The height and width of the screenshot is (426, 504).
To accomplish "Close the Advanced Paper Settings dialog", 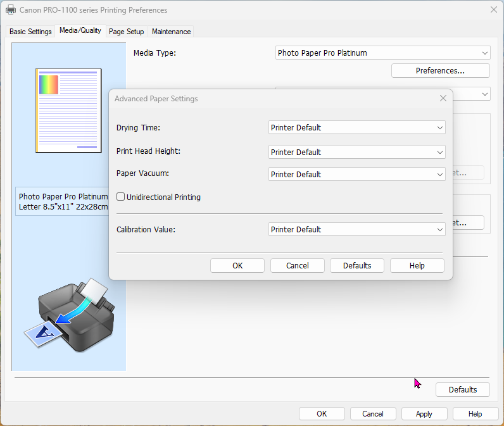I will pyautogui.click(x=443, y=99).
